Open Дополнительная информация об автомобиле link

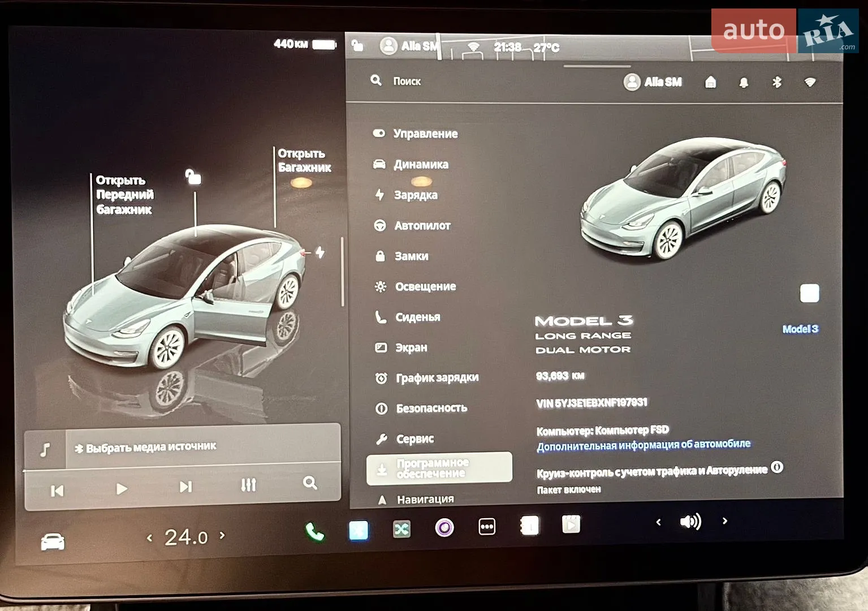pos(644,445)
